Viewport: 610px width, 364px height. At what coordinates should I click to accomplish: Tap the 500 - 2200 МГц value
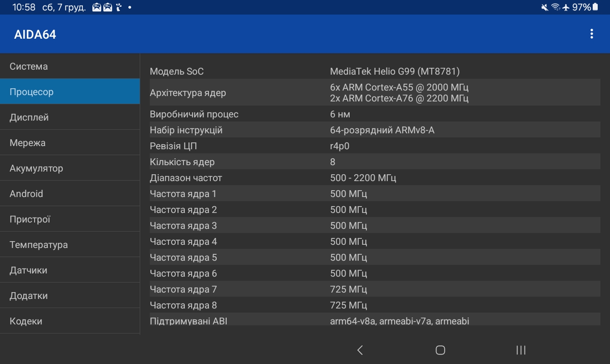[x=363, y=178]
